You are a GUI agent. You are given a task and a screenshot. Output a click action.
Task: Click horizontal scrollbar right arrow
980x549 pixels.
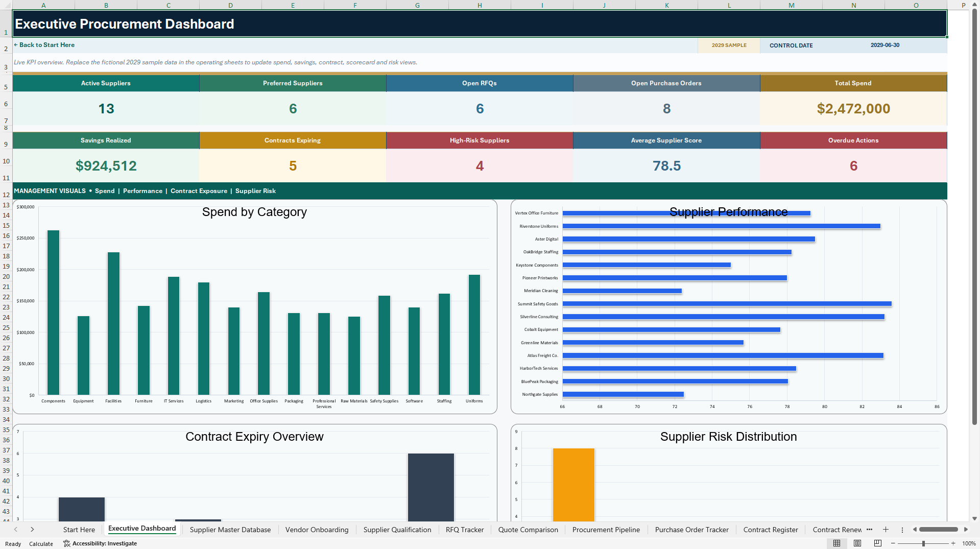pyautogui.click(x=966, y=530)
